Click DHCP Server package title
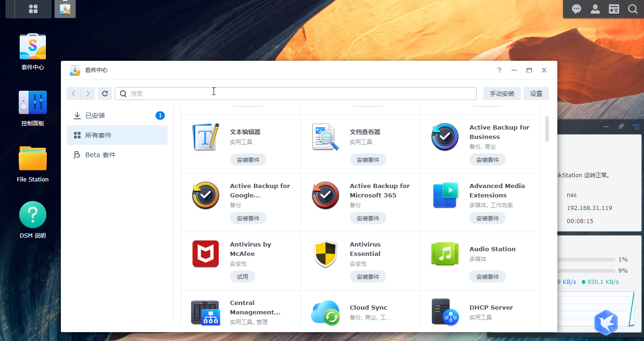Screen dimensions: 644x341 [491, 307]
